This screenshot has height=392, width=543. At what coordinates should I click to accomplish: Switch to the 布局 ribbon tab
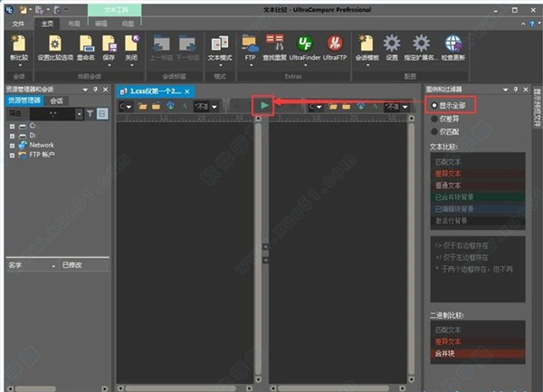click(74, 24)
